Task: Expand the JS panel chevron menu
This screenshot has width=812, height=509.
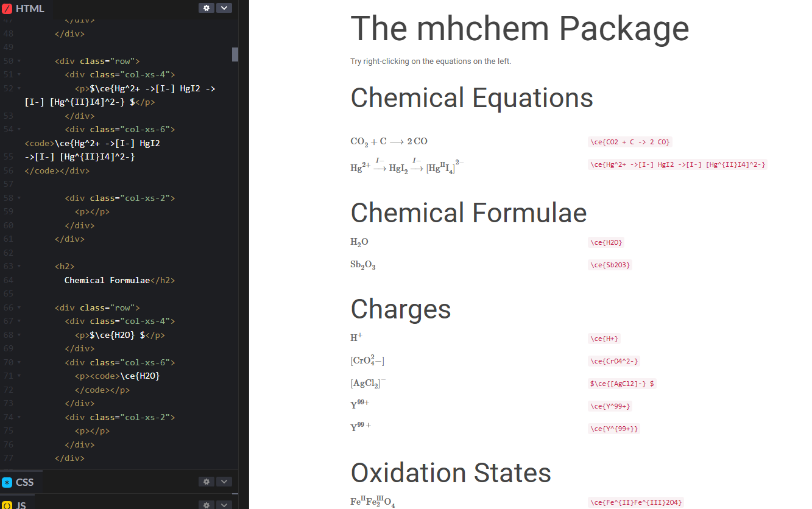Action: click(x=224, y=505)
